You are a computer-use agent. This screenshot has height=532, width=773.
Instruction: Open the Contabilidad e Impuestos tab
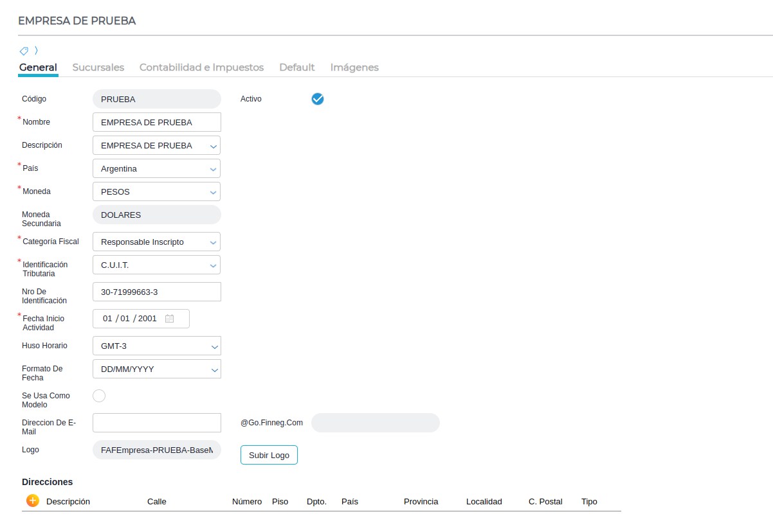click(201, 67)
